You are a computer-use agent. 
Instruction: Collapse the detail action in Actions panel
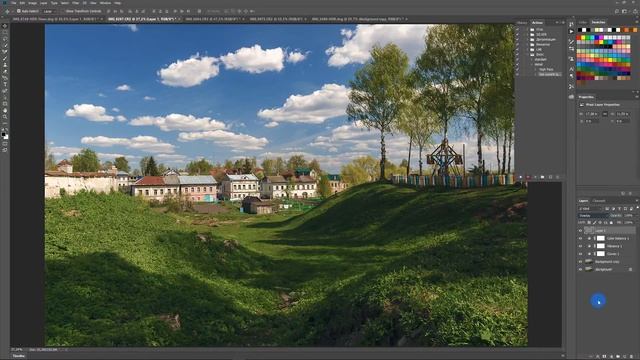point(532,64)
